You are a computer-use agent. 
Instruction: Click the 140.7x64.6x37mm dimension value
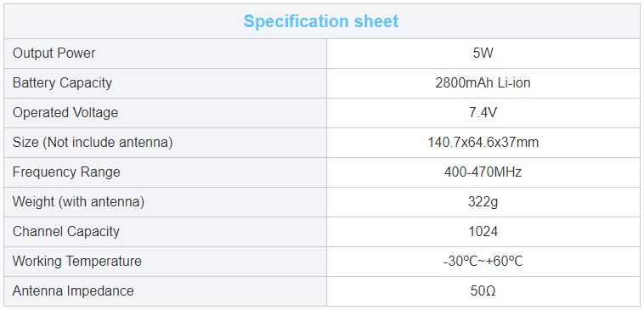click(x=483, y=143)
